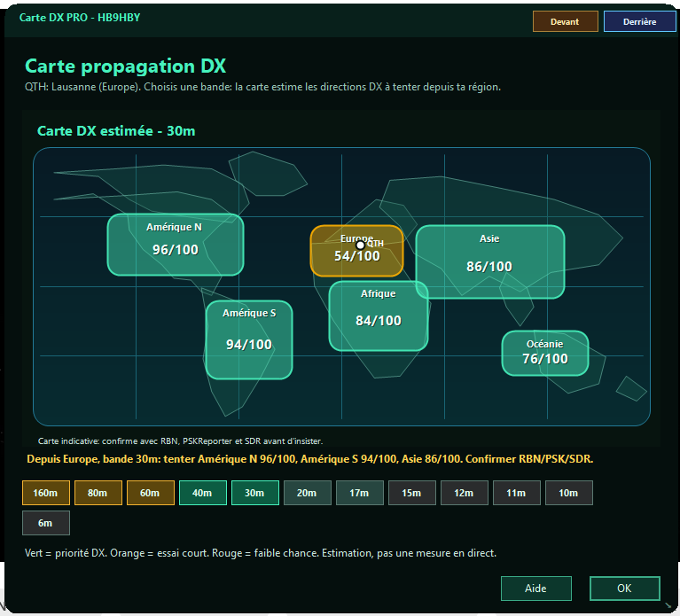Select the 80m band
Viewport: 680px width, 616px height.
[98, 493]
